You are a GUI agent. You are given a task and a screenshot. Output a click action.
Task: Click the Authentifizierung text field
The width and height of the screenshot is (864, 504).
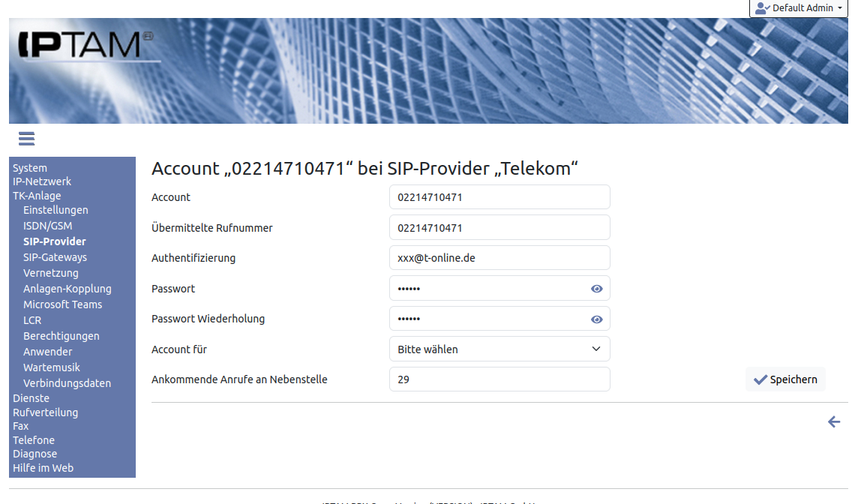[499, 258]
